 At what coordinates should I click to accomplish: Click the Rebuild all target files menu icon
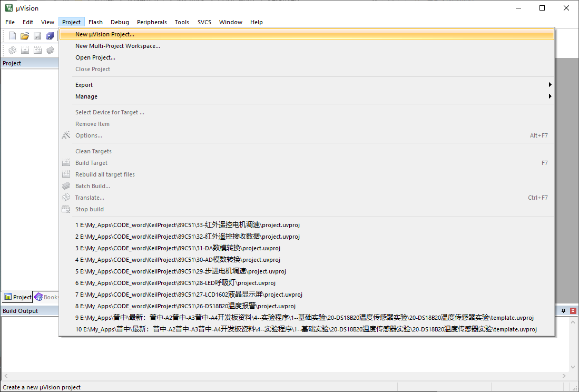point(66,174)
